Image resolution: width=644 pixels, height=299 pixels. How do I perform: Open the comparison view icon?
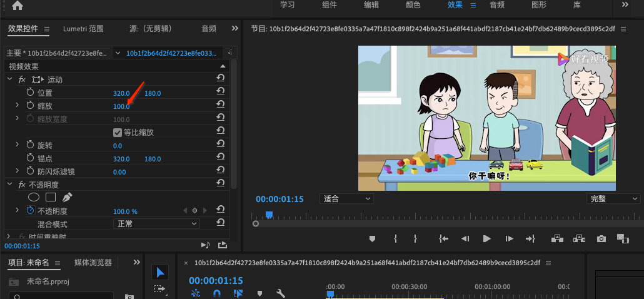[623, 238]
